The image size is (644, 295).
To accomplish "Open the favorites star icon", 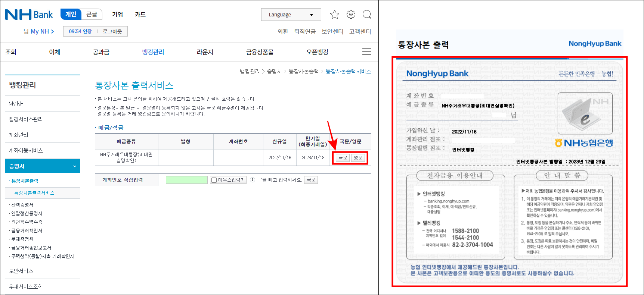I will [335, 15].
